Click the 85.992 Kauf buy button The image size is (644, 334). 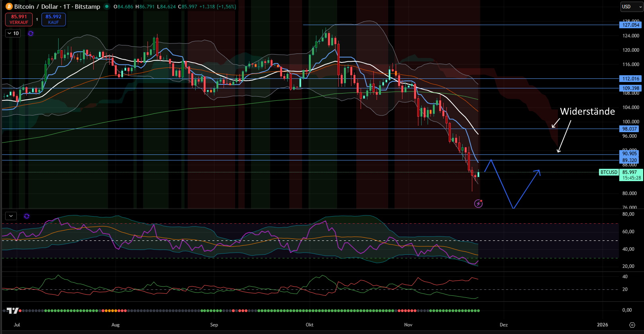[53, 19]
